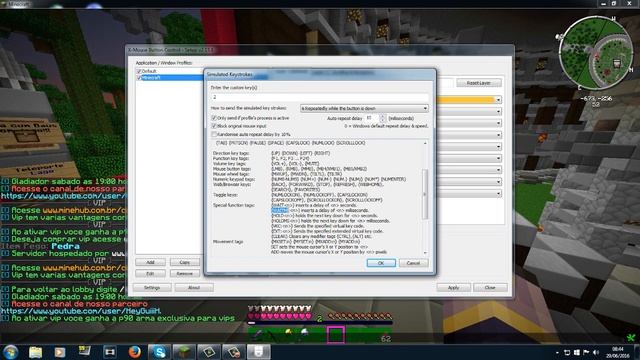This screenshot has height=360, width=640.
Task: Open Action Center flag in tray
Action: (x=586, y=352)
